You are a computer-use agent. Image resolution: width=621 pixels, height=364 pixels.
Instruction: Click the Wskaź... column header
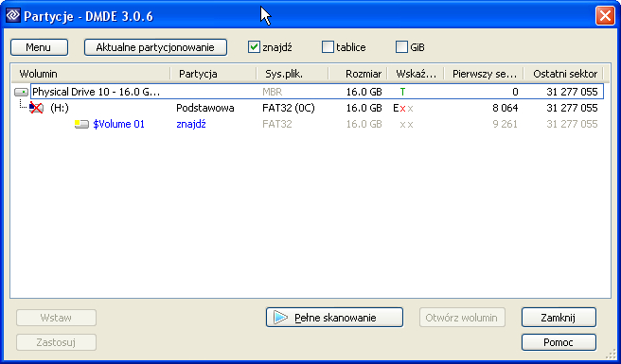(x=416, y=74)
